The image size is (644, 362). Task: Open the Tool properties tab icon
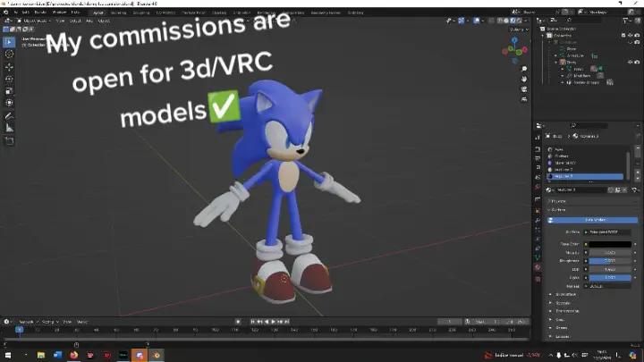point(538,138)
